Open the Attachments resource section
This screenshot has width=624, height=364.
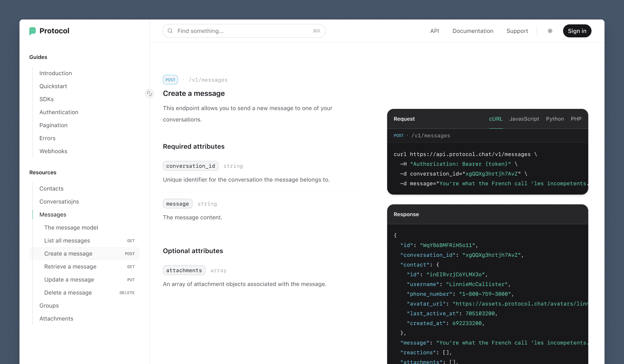pos(56,318)
